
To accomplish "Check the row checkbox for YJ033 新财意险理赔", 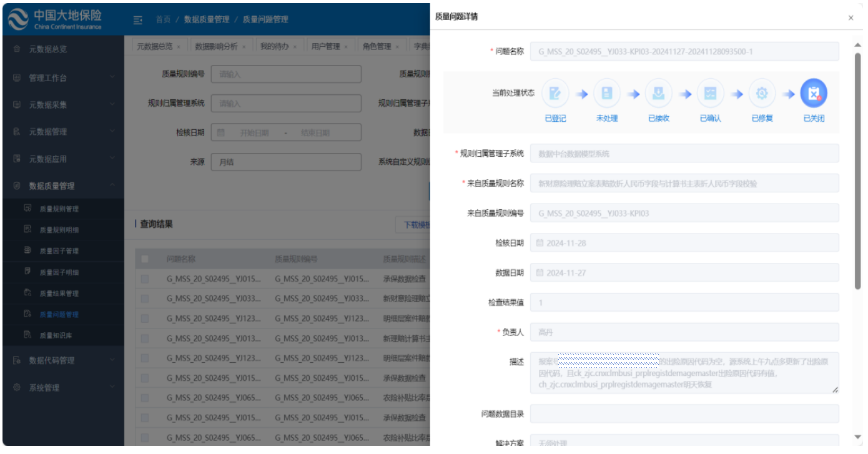I will [145, 299].
